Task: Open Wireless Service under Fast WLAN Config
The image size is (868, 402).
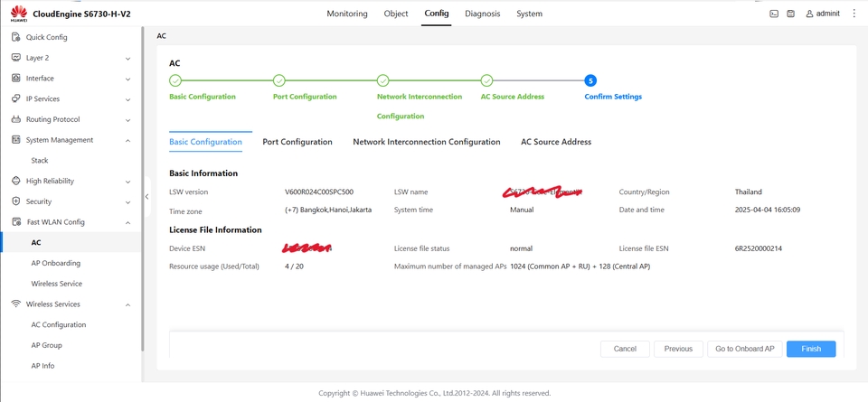Action: click(x=56, y=284)
